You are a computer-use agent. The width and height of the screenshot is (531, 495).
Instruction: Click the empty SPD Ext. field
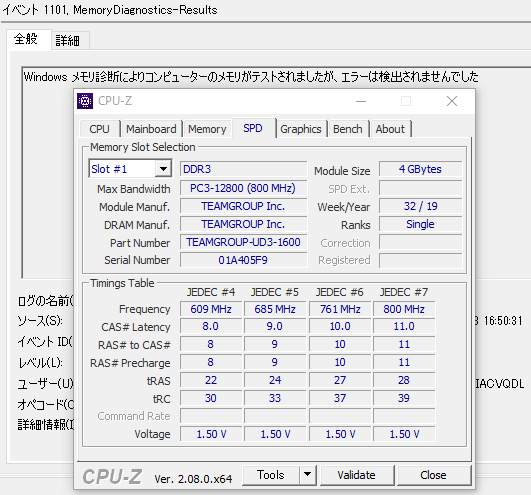click(x=421, y=188)
